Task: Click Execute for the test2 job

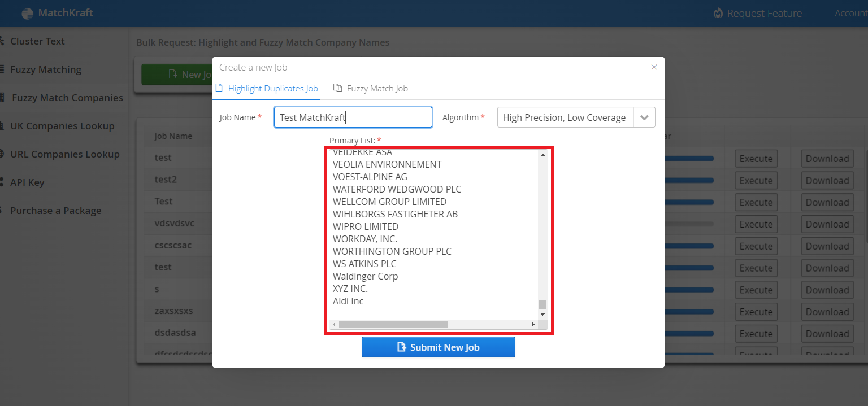Action: [x=756, y=181]
